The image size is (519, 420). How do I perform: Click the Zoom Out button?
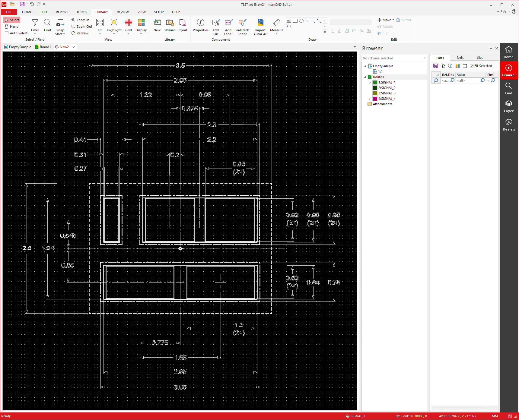pos(82,27)
